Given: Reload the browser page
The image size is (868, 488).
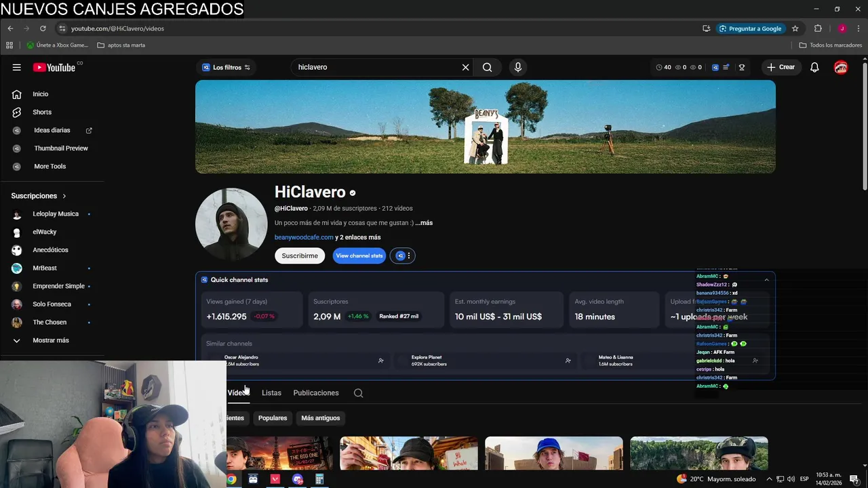Looking at the screenshot, I should click(43, 28).
